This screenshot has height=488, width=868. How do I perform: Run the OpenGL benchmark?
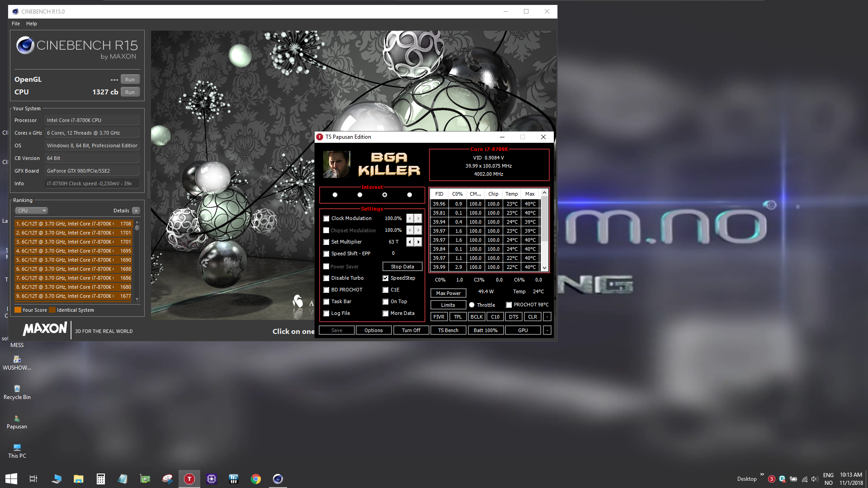tap(130, 80)
